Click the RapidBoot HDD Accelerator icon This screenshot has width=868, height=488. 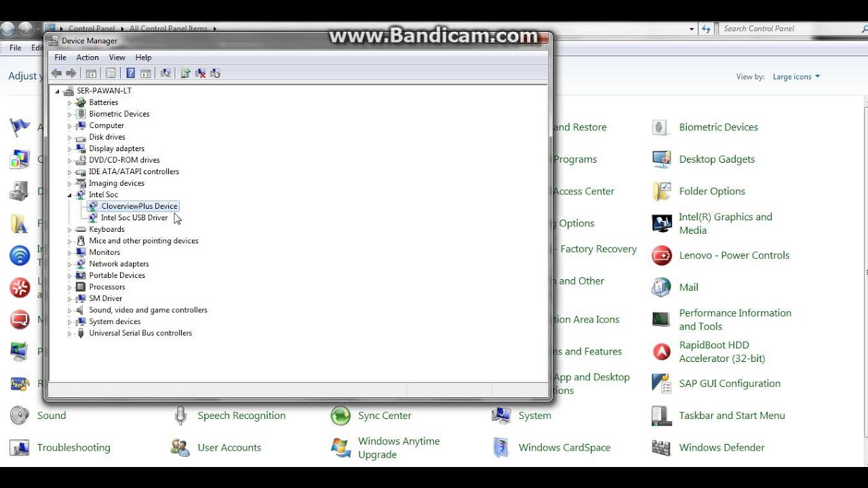662,351
